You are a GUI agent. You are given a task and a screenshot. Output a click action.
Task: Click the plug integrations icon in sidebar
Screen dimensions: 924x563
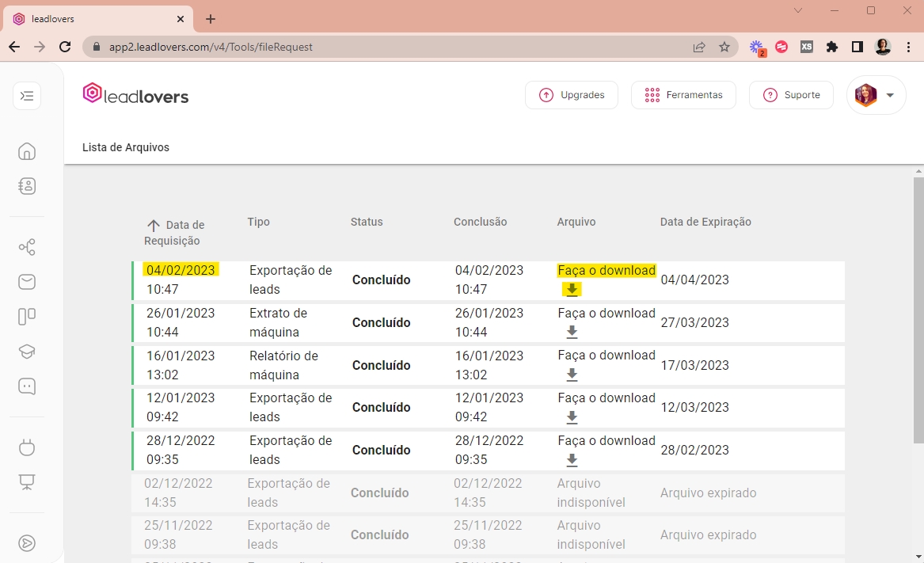(27, 447)
